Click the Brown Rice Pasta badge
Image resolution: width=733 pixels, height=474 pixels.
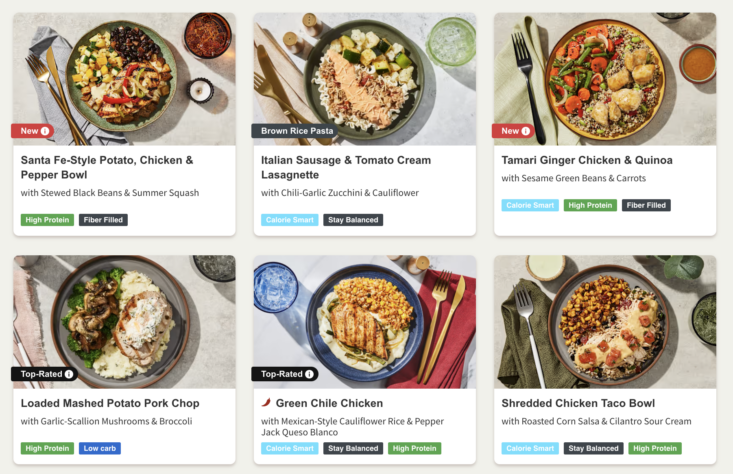click(296, 131)
